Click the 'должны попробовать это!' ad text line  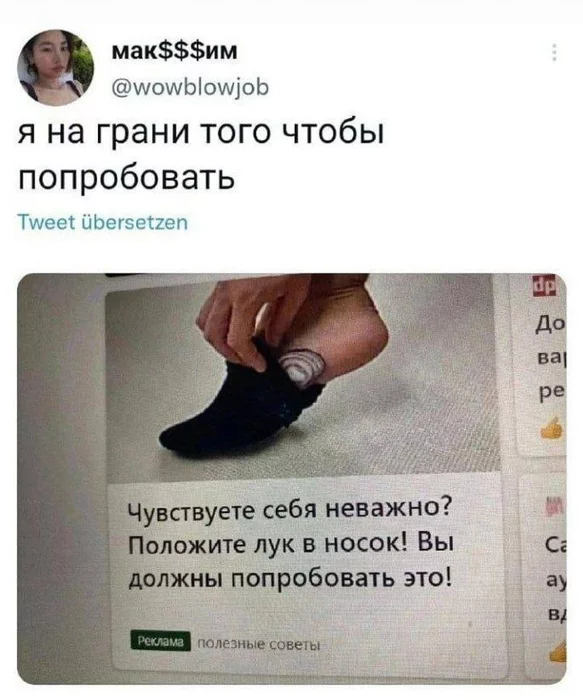tap(290, 579)
